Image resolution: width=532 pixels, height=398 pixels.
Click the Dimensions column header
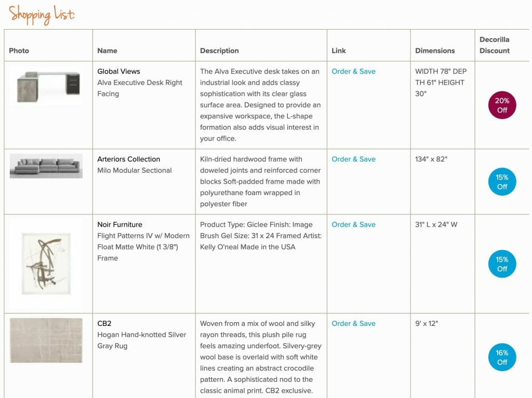435,51
